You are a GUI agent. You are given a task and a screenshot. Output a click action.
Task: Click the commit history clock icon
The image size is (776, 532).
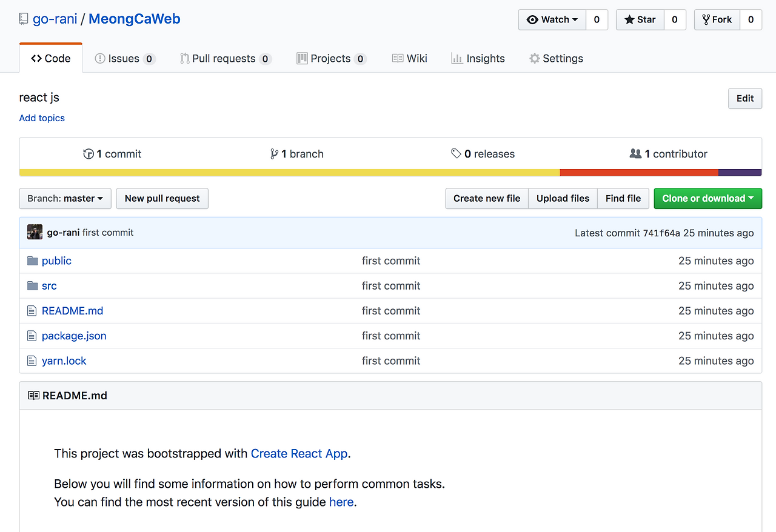coord(89,154)
